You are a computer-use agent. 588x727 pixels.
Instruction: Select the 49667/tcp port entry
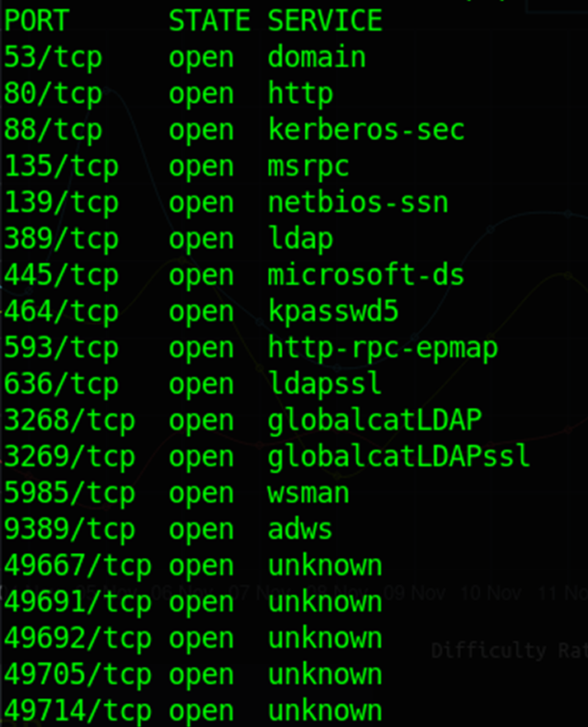[78, 566]
